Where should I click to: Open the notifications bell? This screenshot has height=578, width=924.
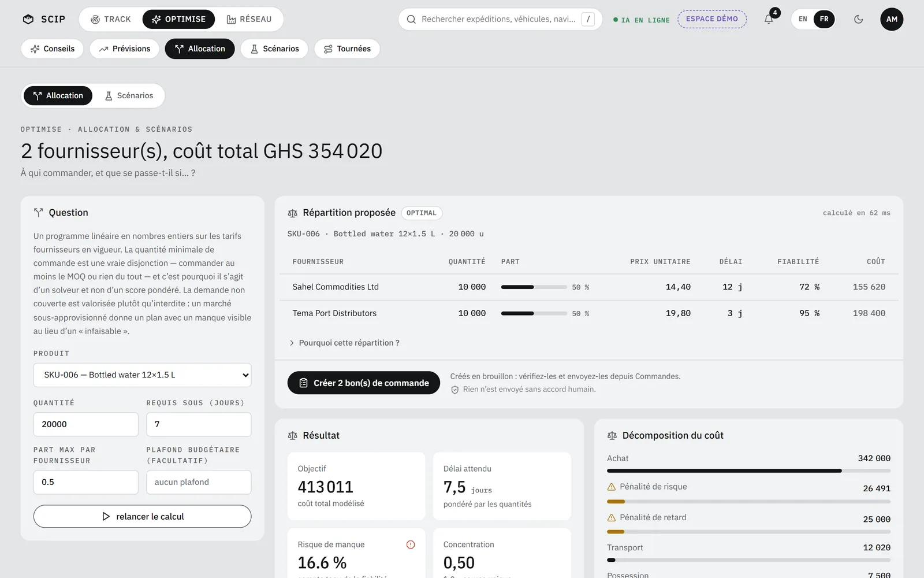tap(769, 19)
